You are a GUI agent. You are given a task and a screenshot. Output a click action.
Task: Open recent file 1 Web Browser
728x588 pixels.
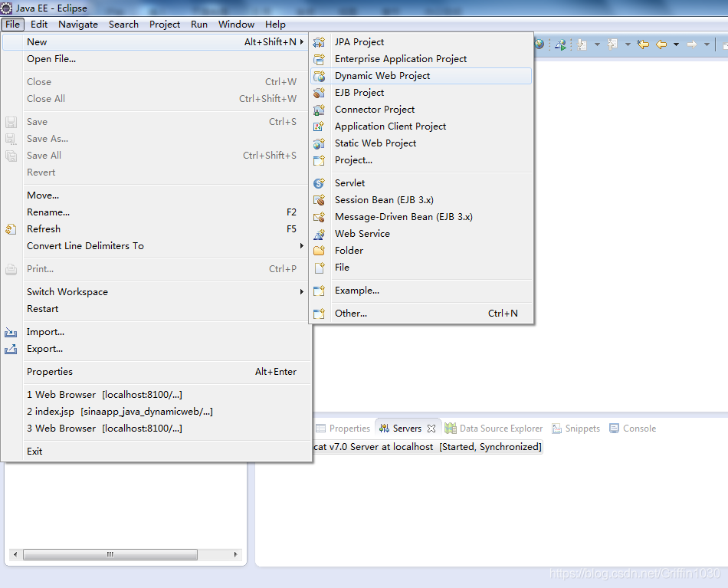coord(155,395)
